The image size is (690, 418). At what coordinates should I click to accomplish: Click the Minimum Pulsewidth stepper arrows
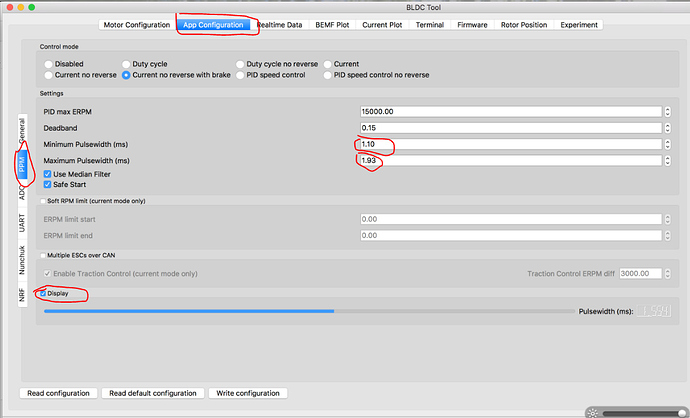665,145
